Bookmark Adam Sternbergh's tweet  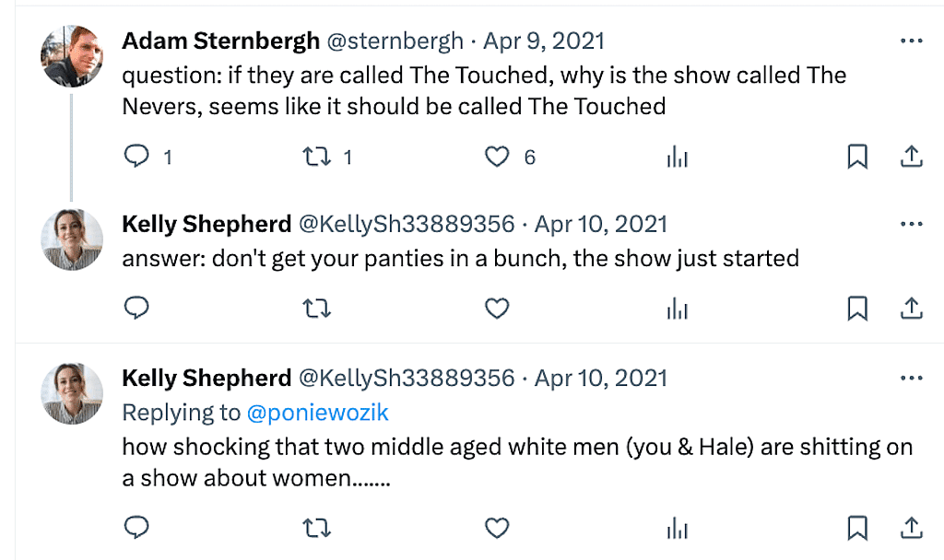(x=857, y=157)
